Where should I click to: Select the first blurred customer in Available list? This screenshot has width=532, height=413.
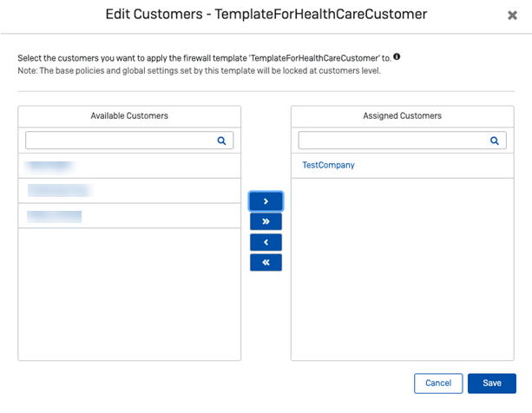point(49,165)
